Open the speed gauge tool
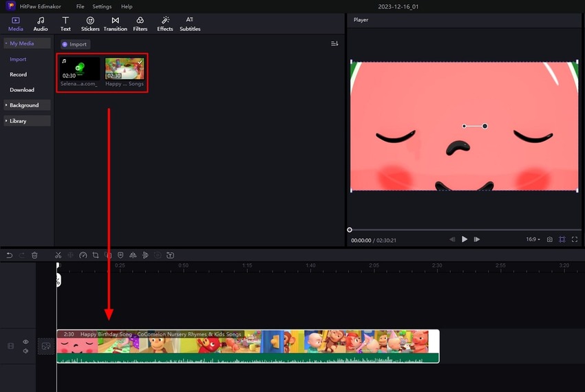 click(x=83, y=255)
